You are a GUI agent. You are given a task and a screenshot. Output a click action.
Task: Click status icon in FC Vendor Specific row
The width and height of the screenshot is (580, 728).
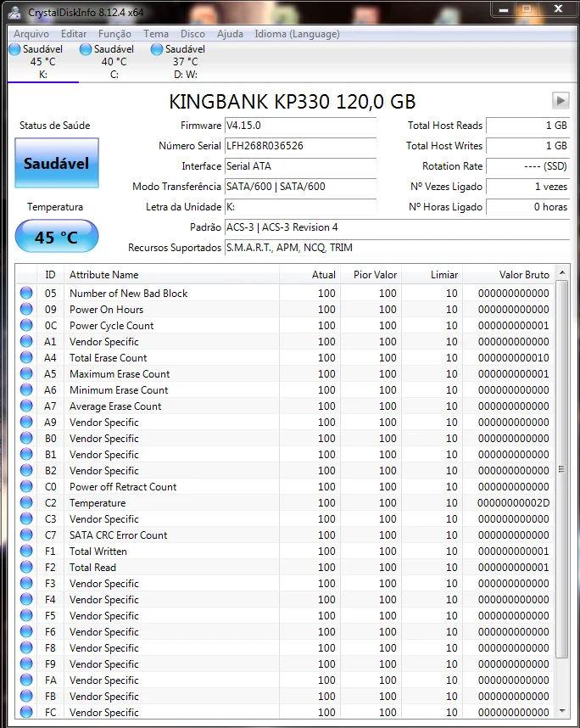coord(26,712)
